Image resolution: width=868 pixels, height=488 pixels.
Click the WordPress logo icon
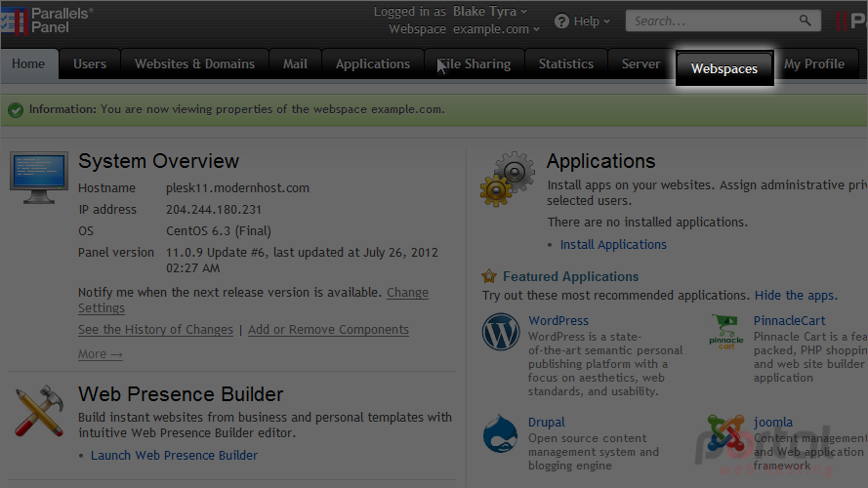pyautogui.click(x=501, y=332)
